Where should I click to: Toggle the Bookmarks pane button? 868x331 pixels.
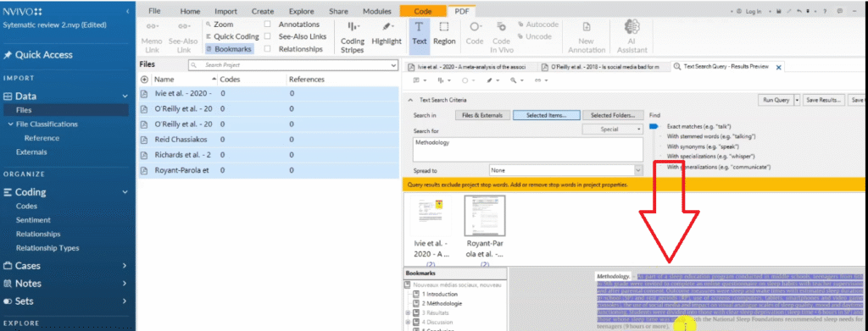[x=229, y=48]
